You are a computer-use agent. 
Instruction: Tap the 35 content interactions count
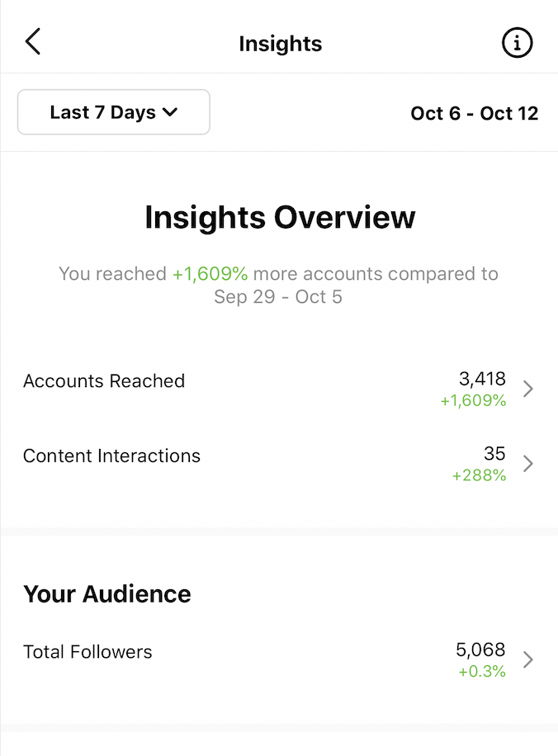pos(494,454)
